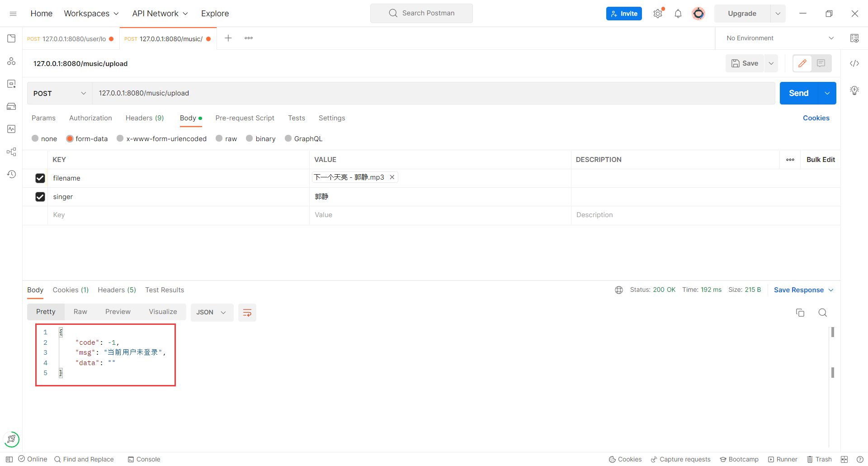Open the hamburger menu icon
Screen dimensions: 868x466
13,14
